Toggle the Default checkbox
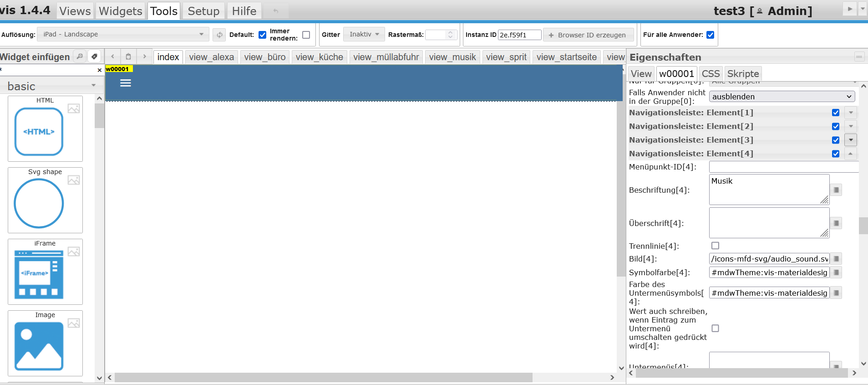This screenshot has height=385, width=868. (x=262, y=35)
